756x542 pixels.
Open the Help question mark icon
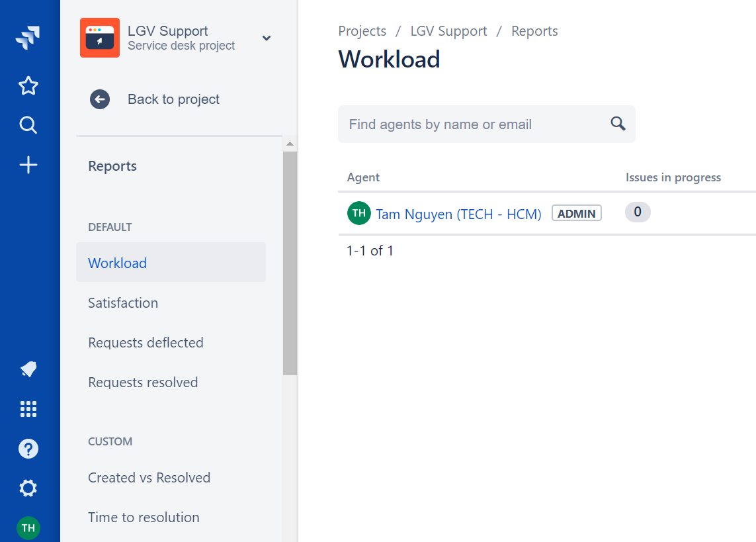pos(28,449)
